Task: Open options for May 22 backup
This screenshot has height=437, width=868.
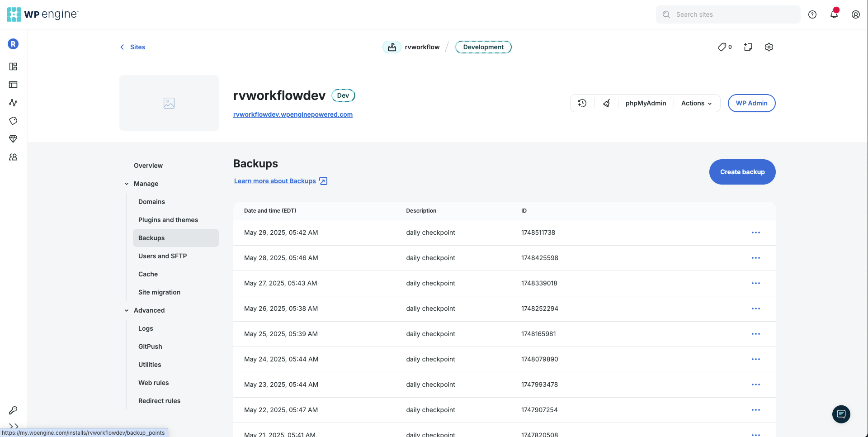Action: 756,410
